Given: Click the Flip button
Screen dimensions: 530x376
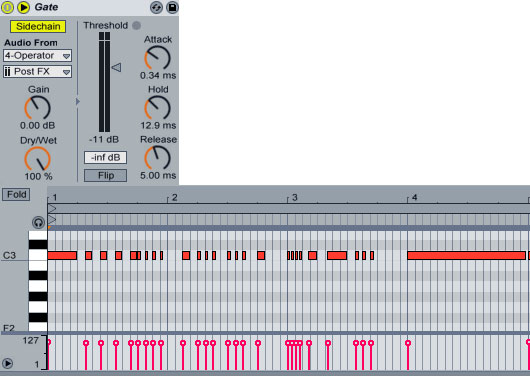Looking at the screenshot, I should 105,176.
